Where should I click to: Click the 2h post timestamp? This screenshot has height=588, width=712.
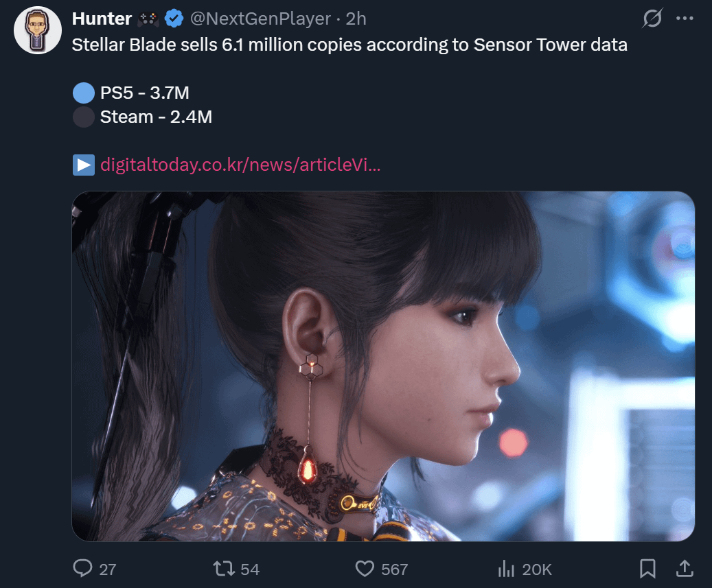pyautogui.click(x=356, y=19)
